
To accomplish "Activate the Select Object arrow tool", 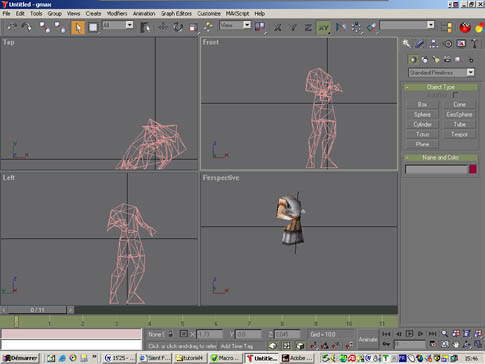I will point(78,27).
